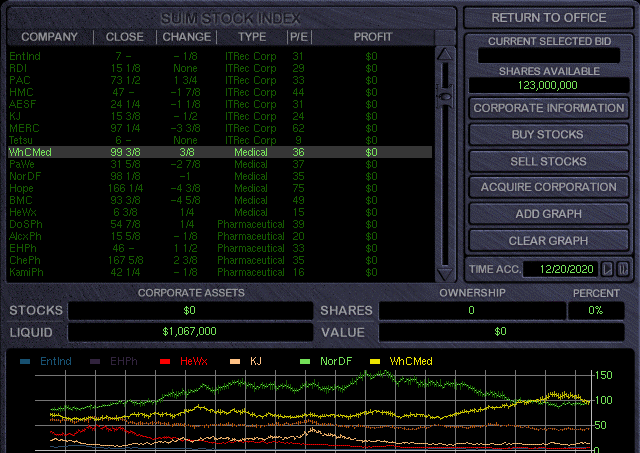
Task: Grab the stock list scrollbar handle
Action: tap(444, 96)
